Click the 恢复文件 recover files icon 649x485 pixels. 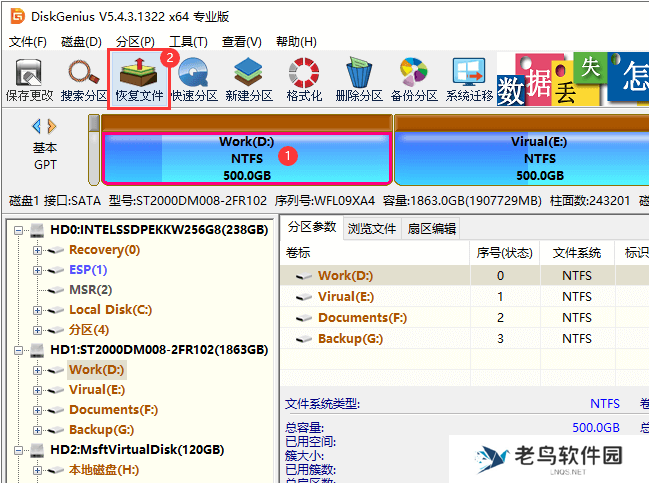click(x=139, y=80)
